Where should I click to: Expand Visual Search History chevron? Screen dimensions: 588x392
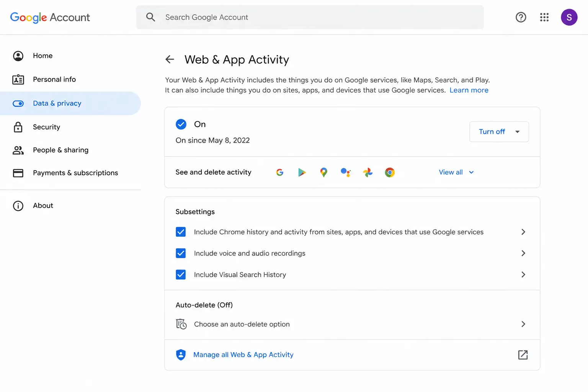coord(523,275)
